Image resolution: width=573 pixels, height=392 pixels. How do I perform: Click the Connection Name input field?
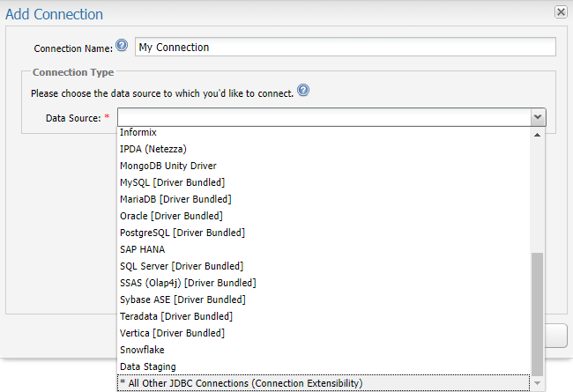[346, 47]
